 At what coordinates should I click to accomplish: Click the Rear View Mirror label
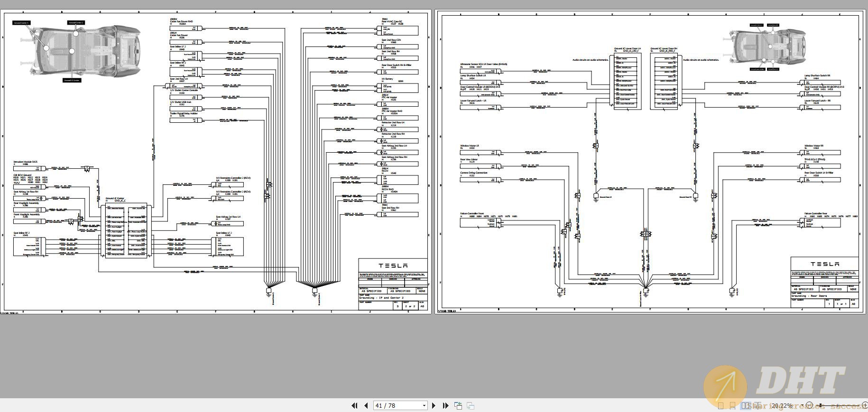[x=469, y=160]
